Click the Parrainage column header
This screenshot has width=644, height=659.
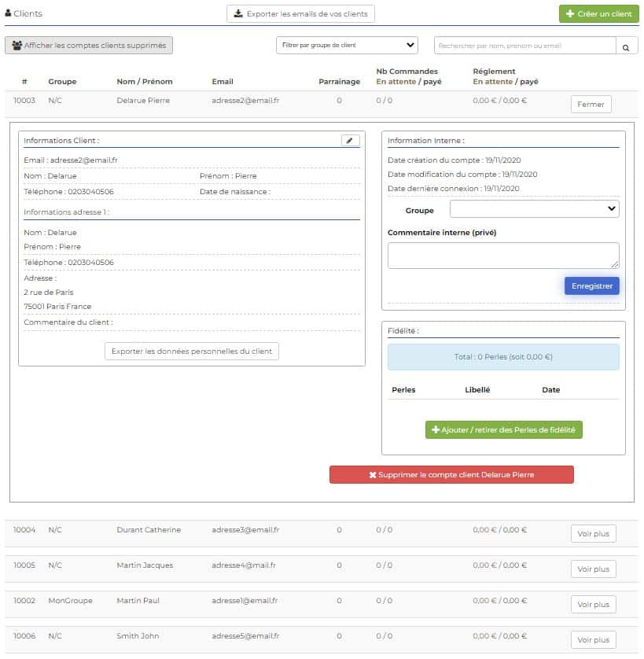[339, 82]
